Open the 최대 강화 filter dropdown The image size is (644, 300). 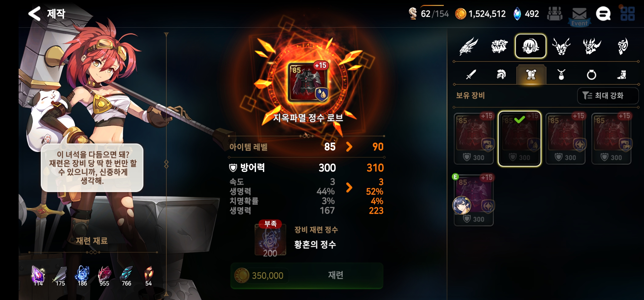click(x=608, y=96)
